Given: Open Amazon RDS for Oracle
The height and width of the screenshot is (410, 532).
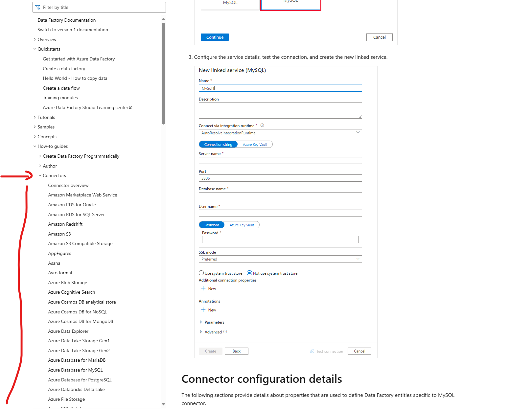Looking at the screenshot, I should coord(72,205).
